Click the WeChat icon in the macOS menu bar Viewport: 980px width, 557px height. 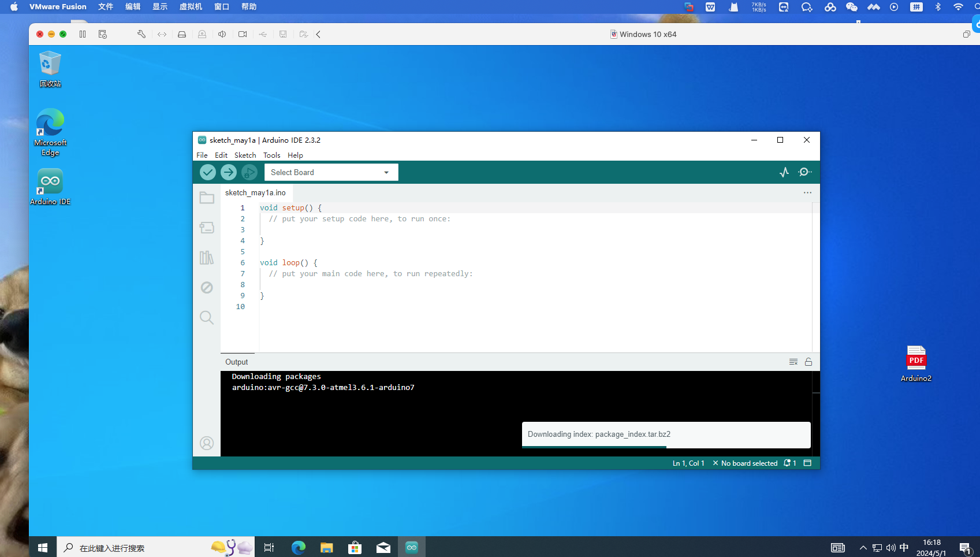[x=851, y=7]
